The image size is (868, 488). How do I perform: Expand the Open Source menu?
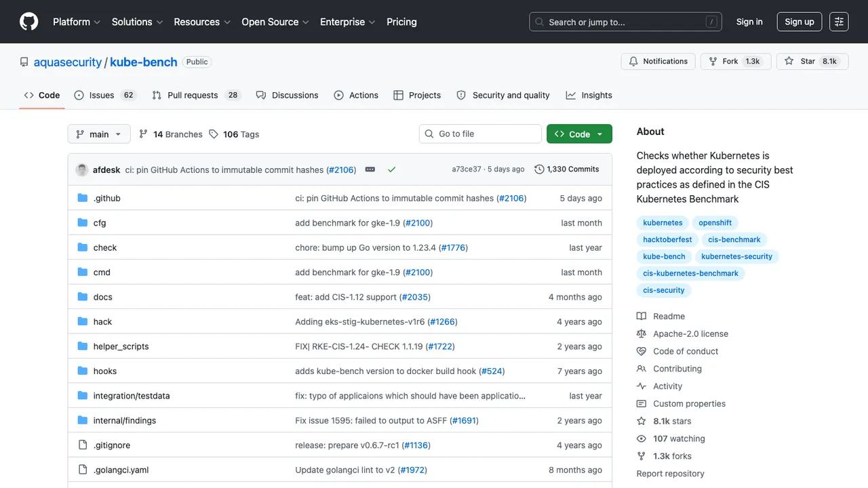tap(275, 22)
